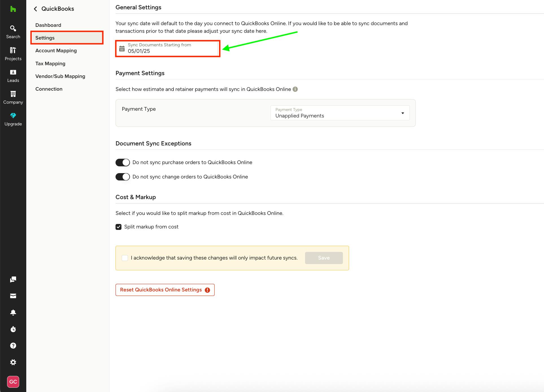544x392 pixels.
Task: Click the 'General Settings' heading
Action: click(138, 7)
